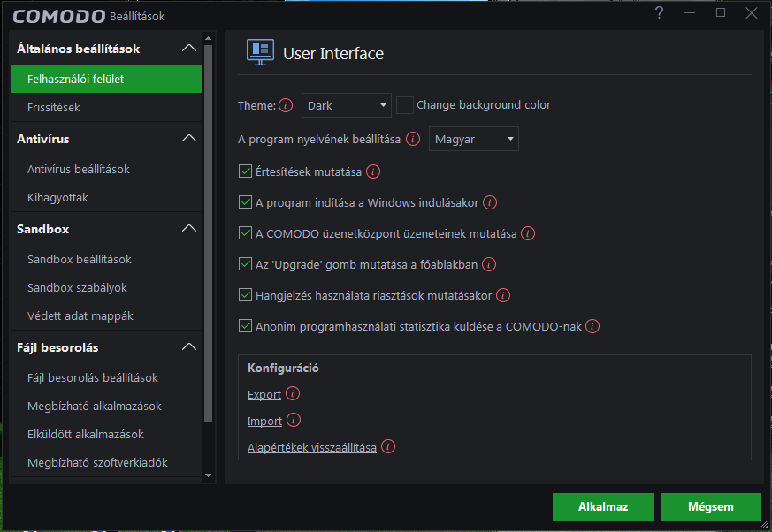This screenshot has height=532, width=772.
Task: Click info icon beside program language setting
Action: click(x=413, y=140)
